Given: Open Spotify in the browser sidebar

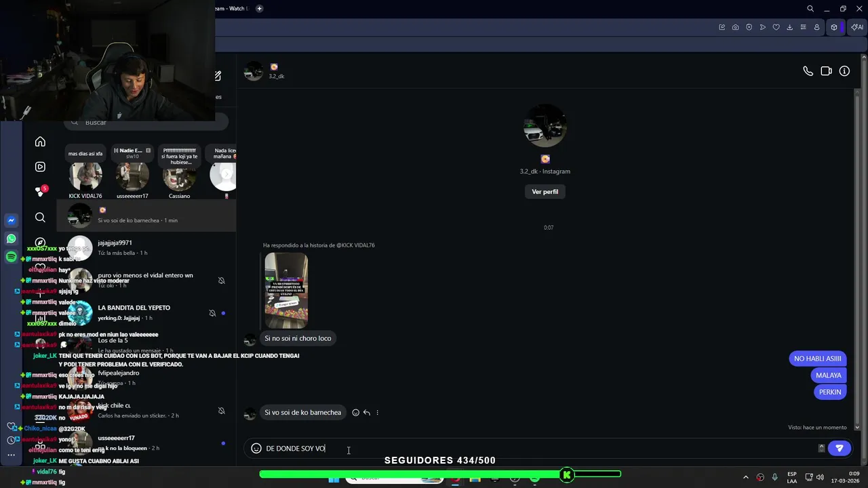Looking at the screenshot, I should coord(11,257).
